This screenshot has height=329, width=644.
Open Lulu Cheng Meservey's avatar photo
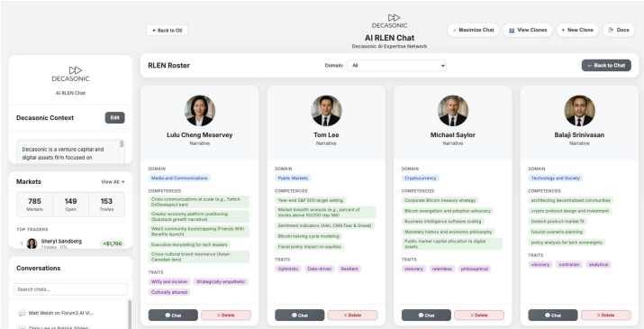pyautogui.click(x=200, y=111)
